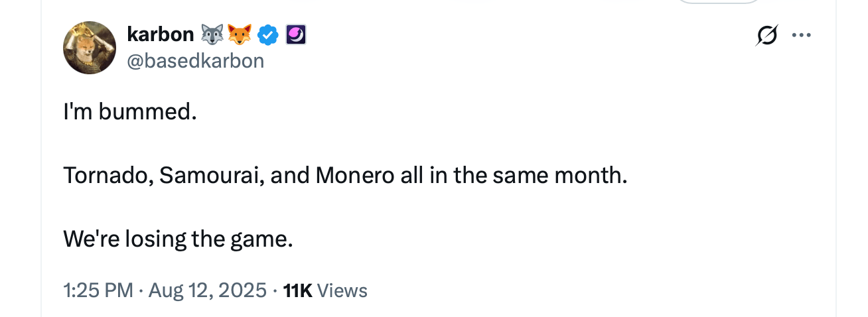Click "We're losing the game." text
The image size is (868, 317).
click(178, 239)
